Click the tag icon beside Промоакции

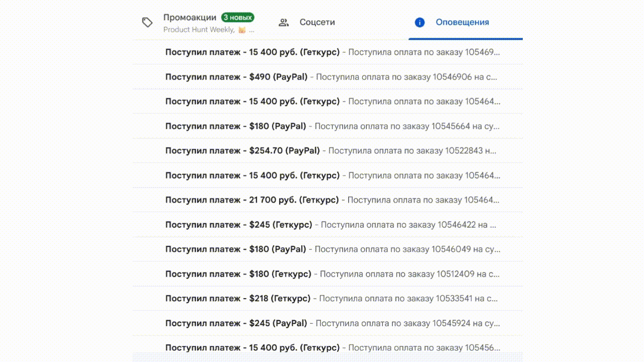147,22
